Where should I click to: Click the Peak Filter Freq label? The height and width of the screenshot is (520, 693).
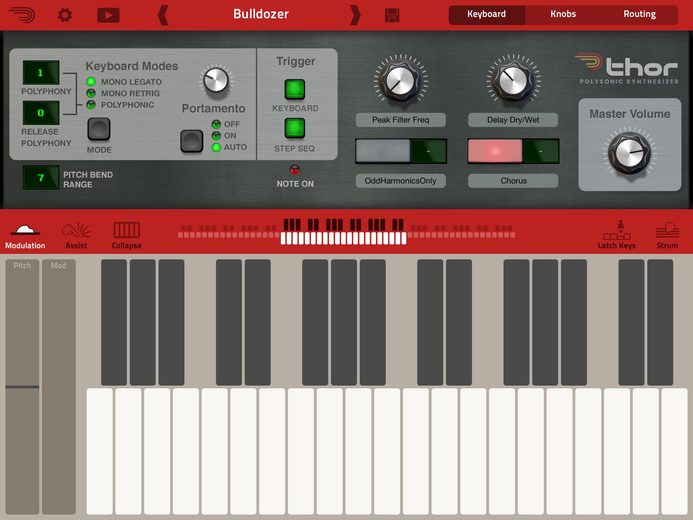coord(400,120)
